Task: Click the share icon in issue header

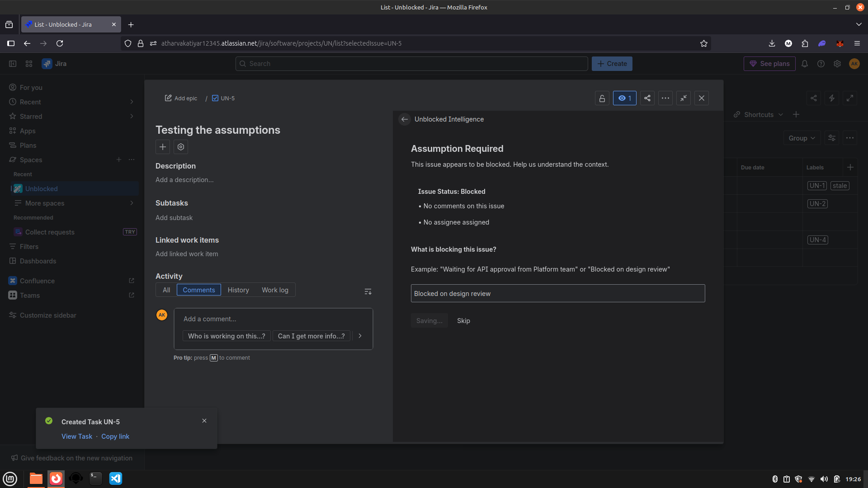Action: 647,98
